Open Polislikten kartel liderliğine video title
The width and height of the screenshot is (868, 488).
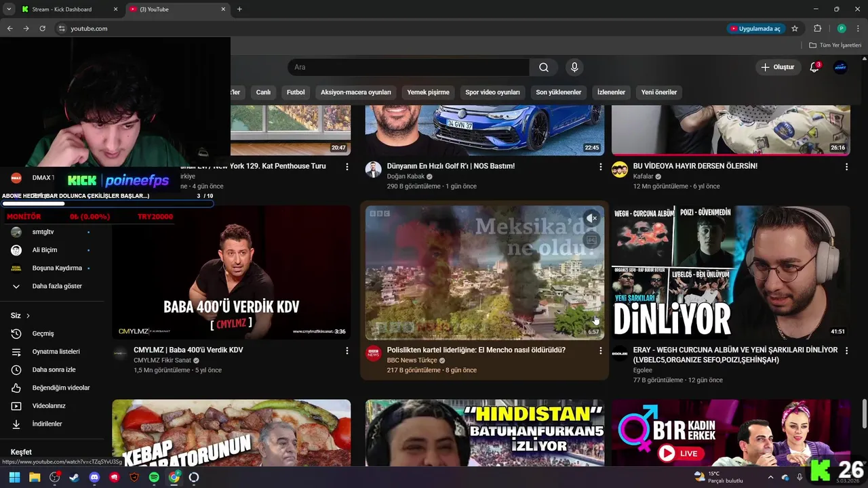[x=476, y=350]
